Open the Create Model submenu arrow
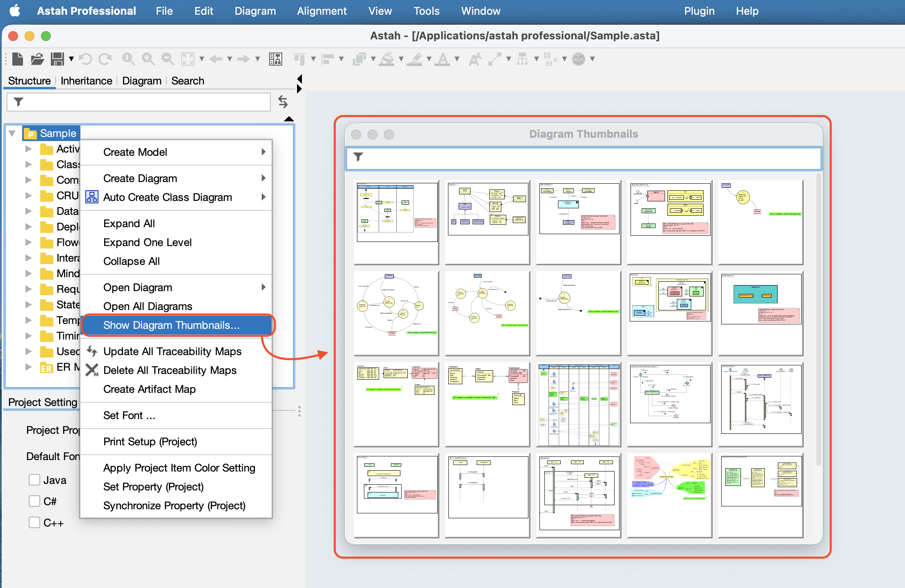 [264, 152]
